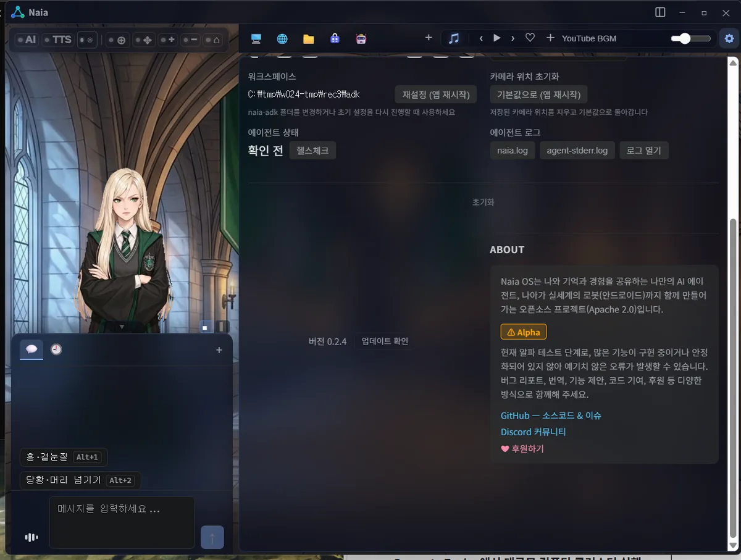Click the YouTube BGM label
The width and height of the screenshot is (741, 560).
coord(589,38)
